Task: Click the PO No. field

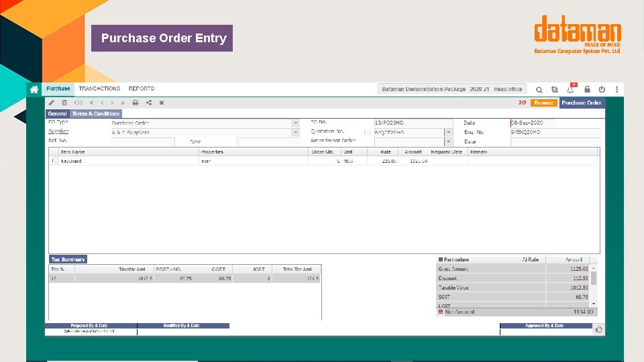Action: [413, 123]
